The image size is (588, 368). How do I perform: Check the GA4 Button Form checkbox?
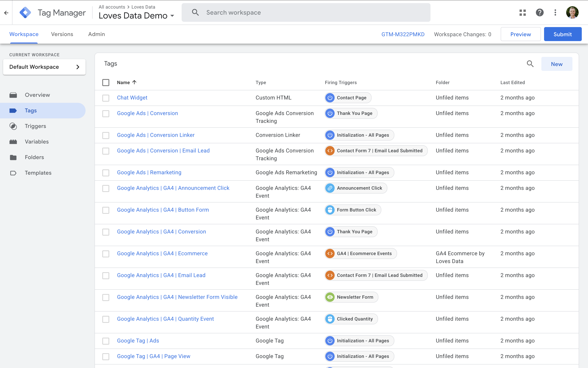coord(106,210)
